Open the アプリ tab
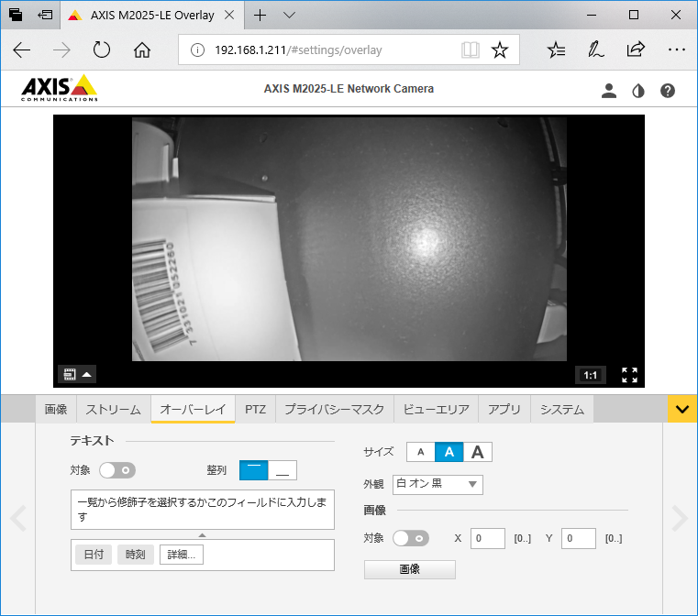Image resolution: width=698 pixels, height=616 pixels. [x=504, y=409]
